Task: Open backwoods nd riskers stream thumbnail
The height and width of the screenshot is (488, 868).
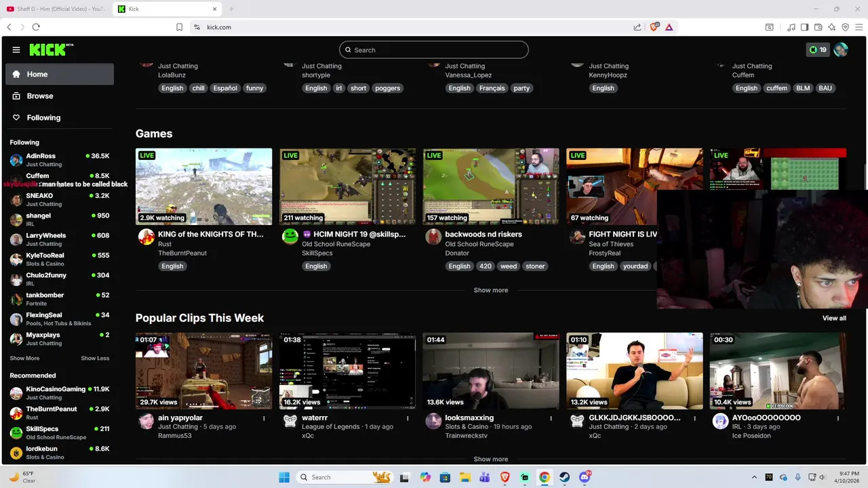Action: [x=491, y=186]
